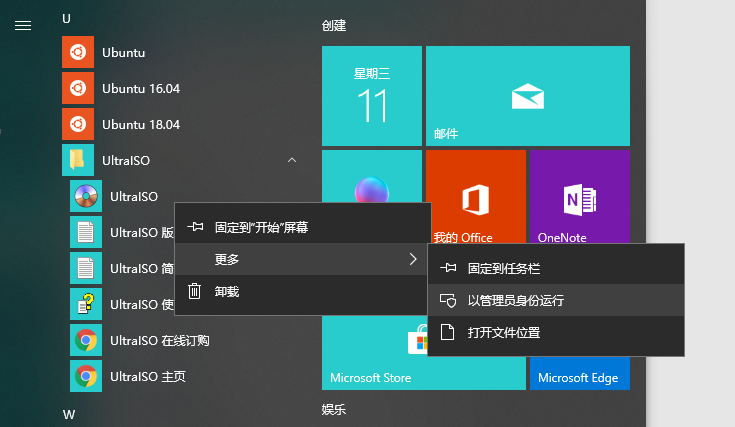Expand the 更多 submenu arrow
The height and width of the screenshot is (427, 735).
point(412,259)
